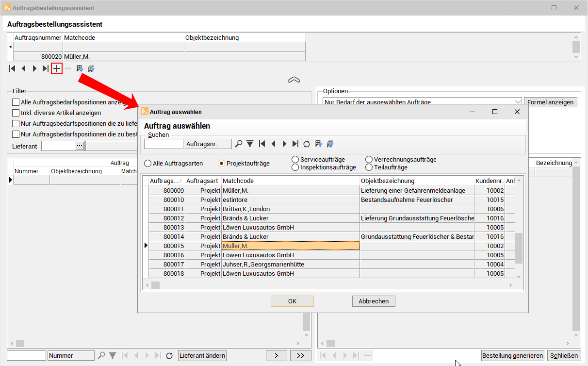The height and width of the screenshot is (366, 588).
Task: Sort by the 'Auftragsart' column header
Action: (203, 181)
